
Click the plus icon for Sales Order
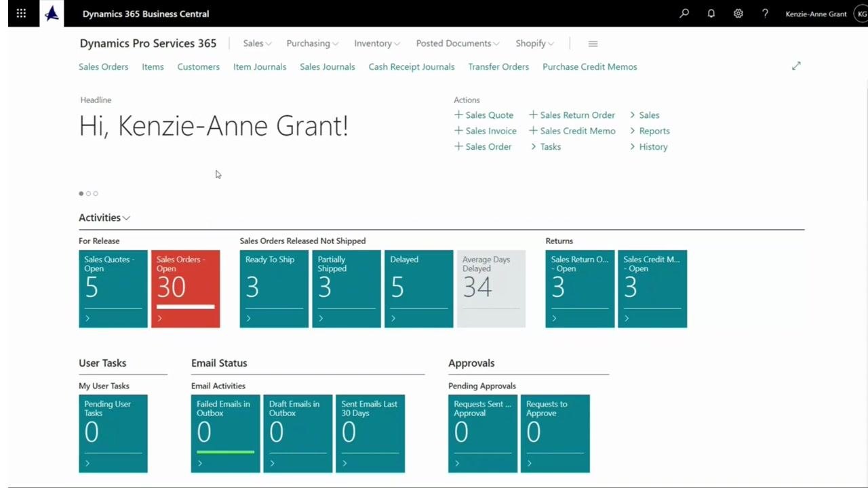click(458, 146)
